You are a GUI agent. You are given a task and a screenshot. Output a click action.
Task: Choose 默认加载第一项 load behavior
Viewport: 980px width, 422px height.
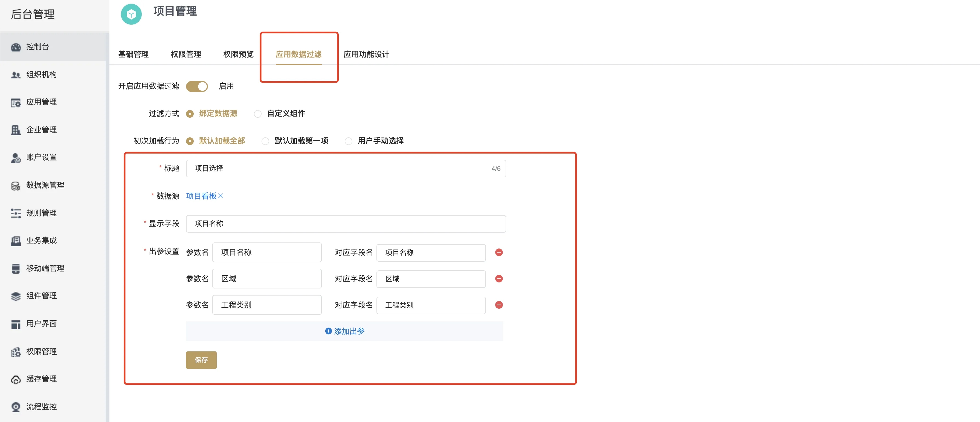point(265,141)
